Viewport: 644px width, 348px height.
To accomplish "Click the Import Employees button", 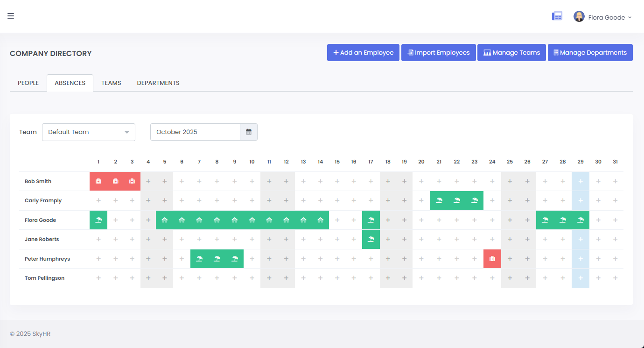I will click(x=439, y=53).
